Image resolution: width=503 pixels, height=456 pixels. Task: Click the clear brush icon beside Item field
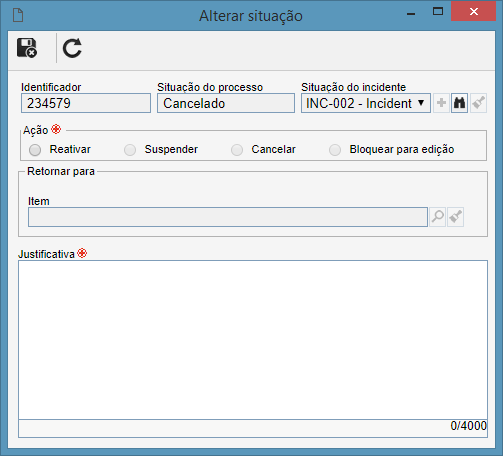point(456,217)
